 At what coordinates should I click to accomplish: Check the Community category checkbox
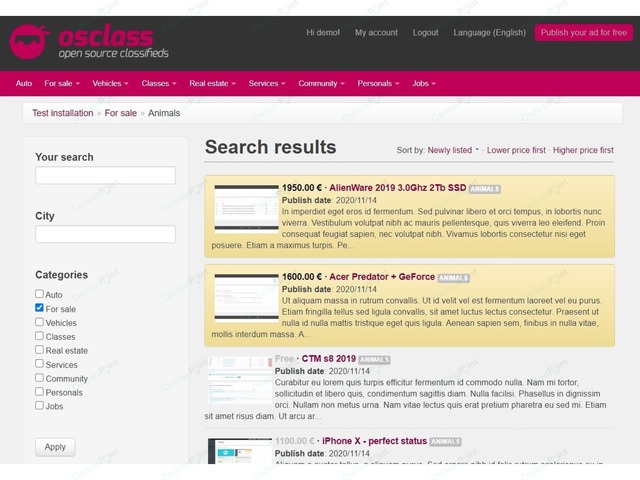(x=39, y=378)
